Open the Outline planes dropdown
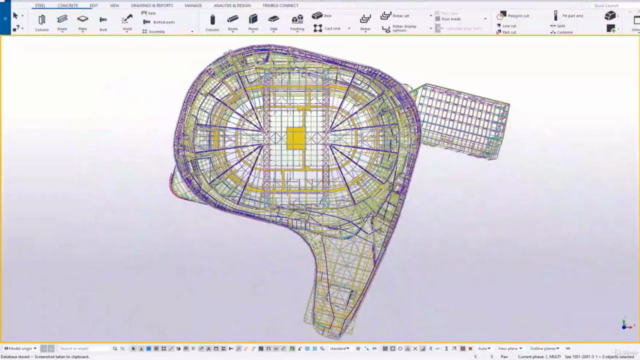The width and height of the screenshot is (640, 360). [544, 349]
